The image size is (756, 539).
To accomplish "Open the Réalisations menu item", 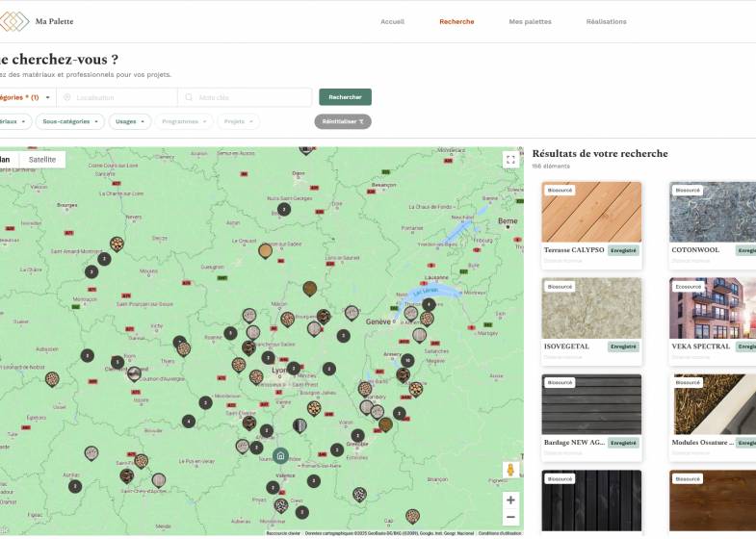I will coord(606,21).
